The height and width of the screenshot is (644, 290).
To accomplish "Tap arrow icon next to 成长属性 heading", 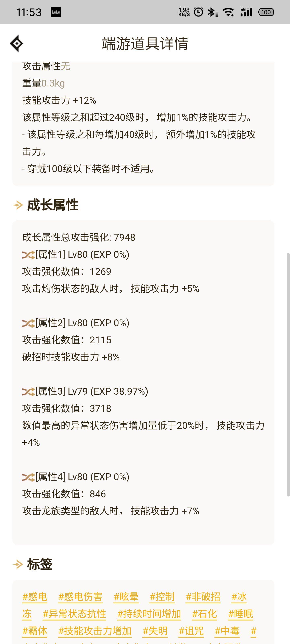I will pyautogui.click(x=18, y=205).
